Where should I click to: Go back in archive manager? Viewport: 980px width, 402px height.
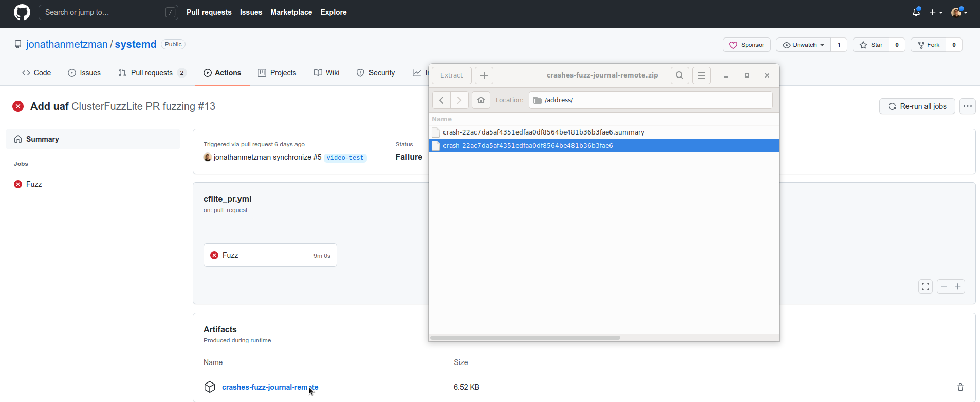pyautogui.click(x=441, y=100)
